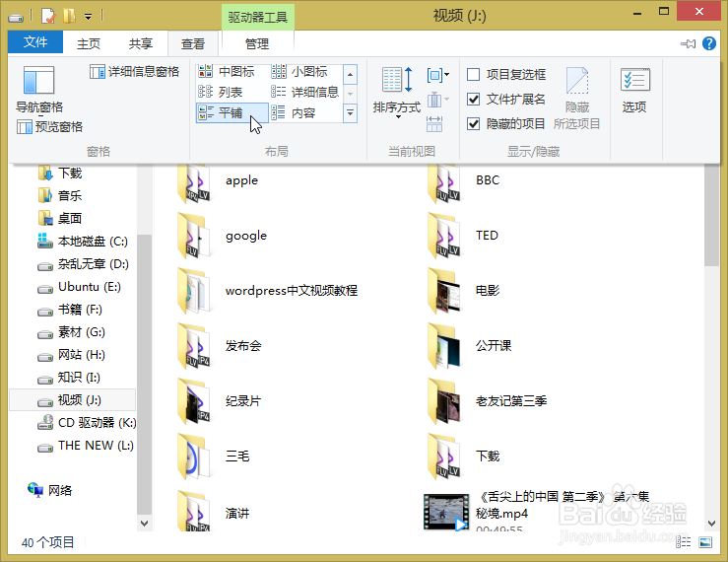Pin the ribbon with the pushpin icon
Image resolution: width=728 pixels, height=562 pixels.
click(688, 43)
